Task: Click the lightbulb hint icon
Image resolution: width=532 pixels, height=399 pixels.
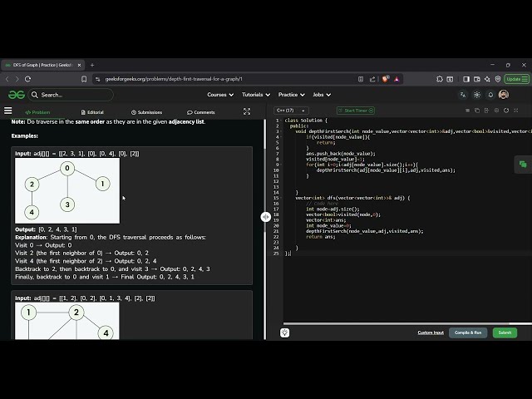Action: click(x=284, y=332)
